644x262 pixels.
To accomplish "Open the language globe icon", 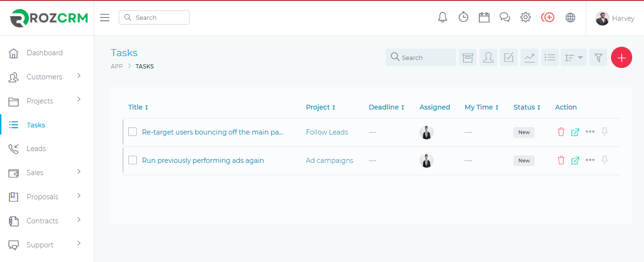I will pos(570,17).
